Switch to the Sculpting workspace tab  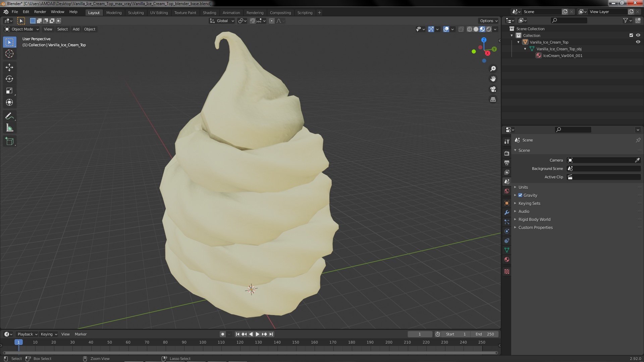(136, 13)
